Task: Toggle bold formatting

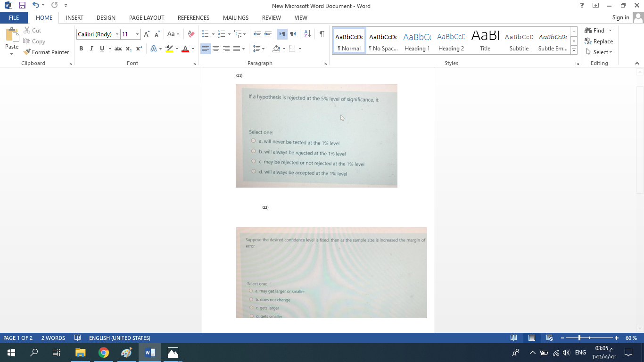Action: (81, 48)
